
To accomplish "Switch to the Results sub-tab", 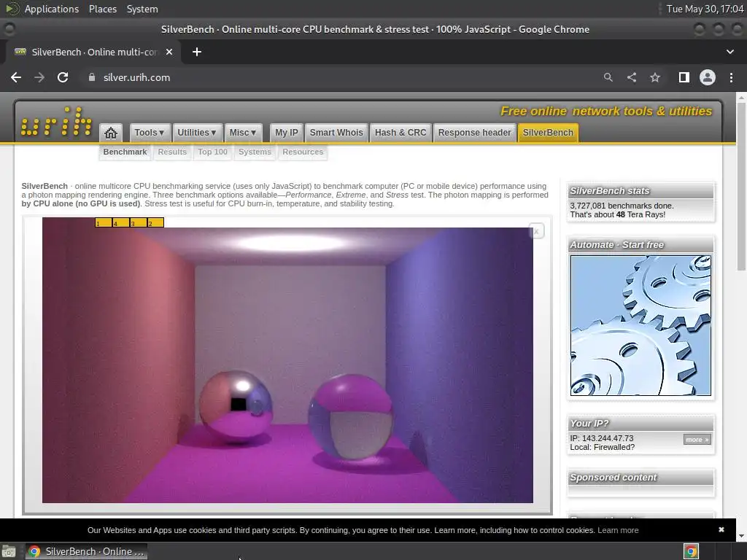I will point(172,152).
